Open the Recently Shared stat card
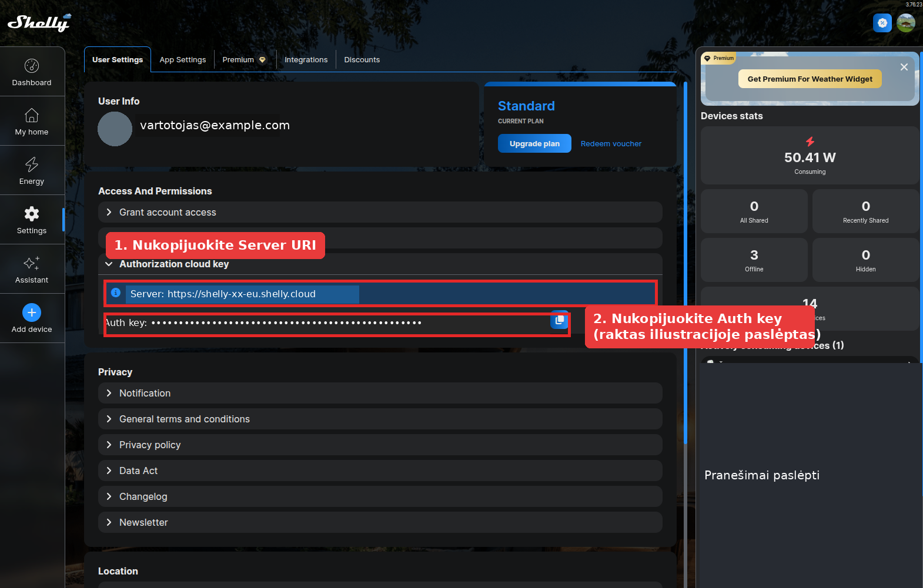Image resolution: width=923 pixels, height=588 pixels. 865,211
